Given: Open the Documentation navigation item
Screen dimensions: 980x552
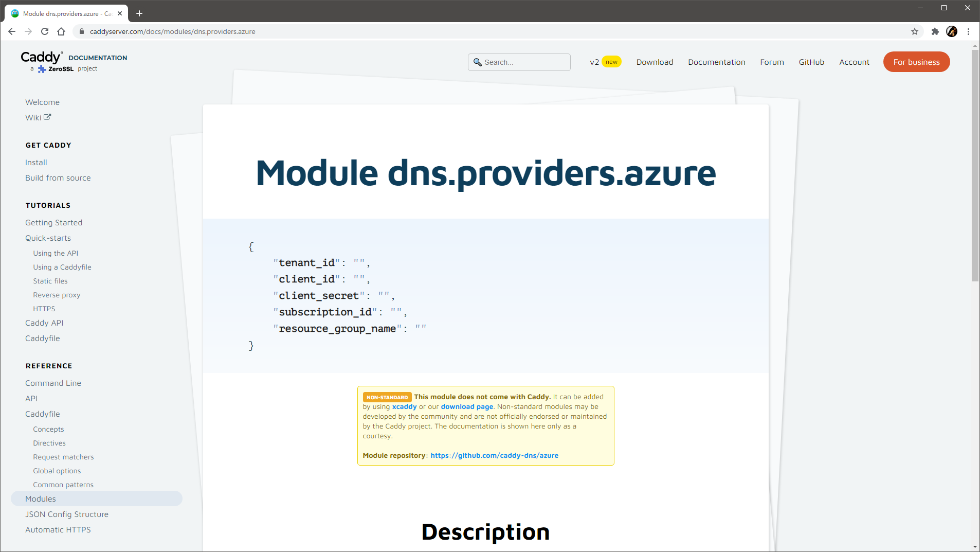Looking at the screenshot, I should tap(716, 62).
